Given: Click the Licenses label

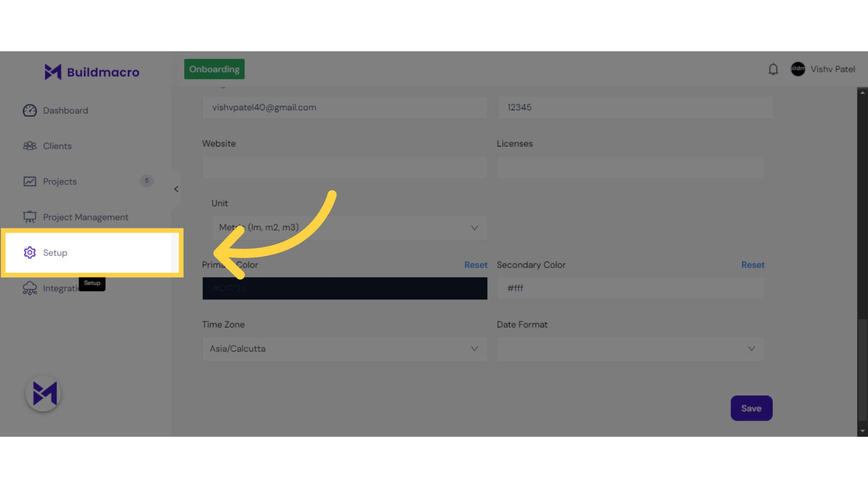Looking at the screenshot, I should (x=515, y=144).
